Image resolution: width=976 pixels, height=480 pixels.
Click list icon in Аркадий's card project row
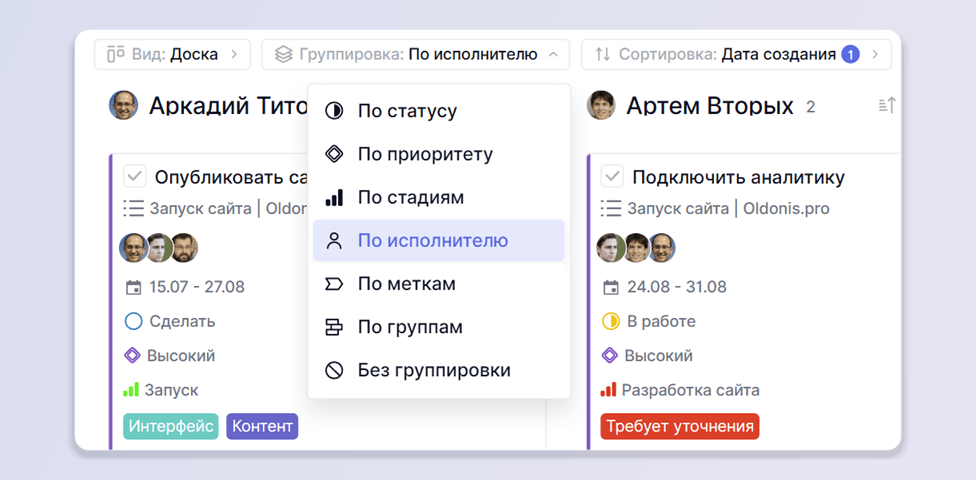pyautogui.click(x=133, y=209)
